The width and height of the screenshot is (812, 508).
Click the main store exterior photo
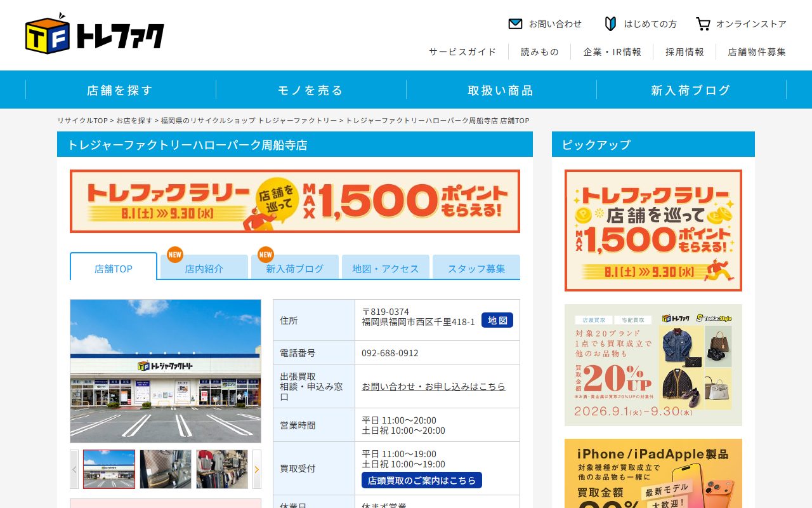(x=166, y=371)
